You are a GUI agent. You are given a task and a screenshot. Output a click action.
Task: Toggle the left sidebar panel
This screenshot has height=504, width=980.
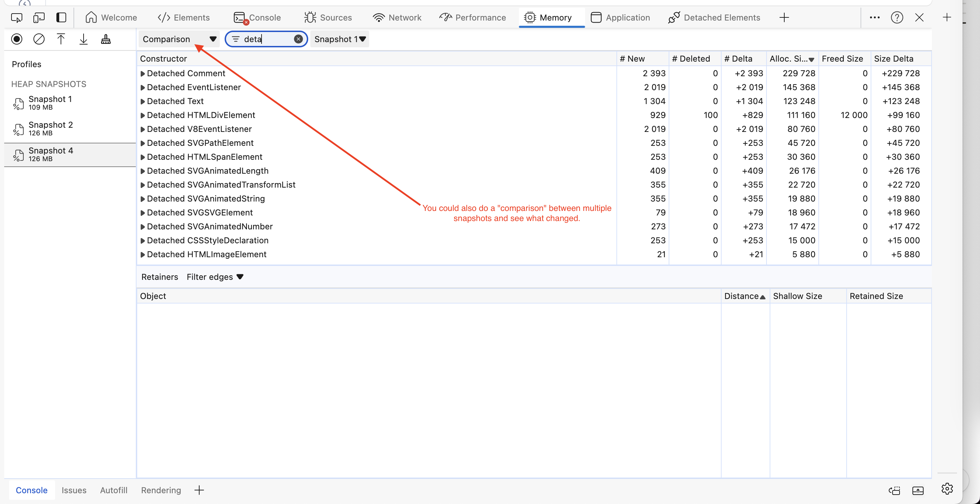coord(61,17)
